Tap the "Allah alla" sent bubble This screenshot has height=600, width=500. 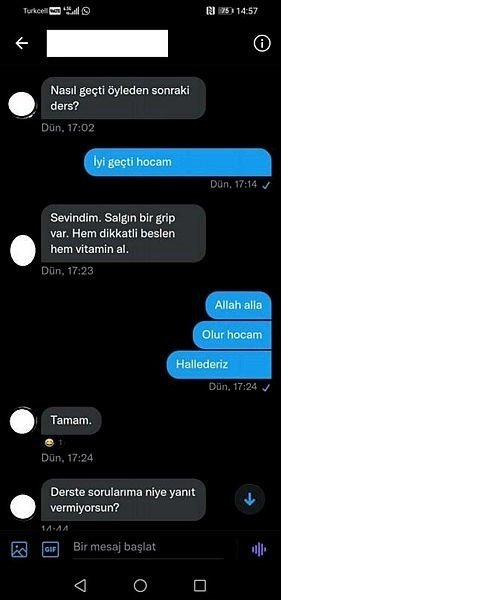[238, 305]
